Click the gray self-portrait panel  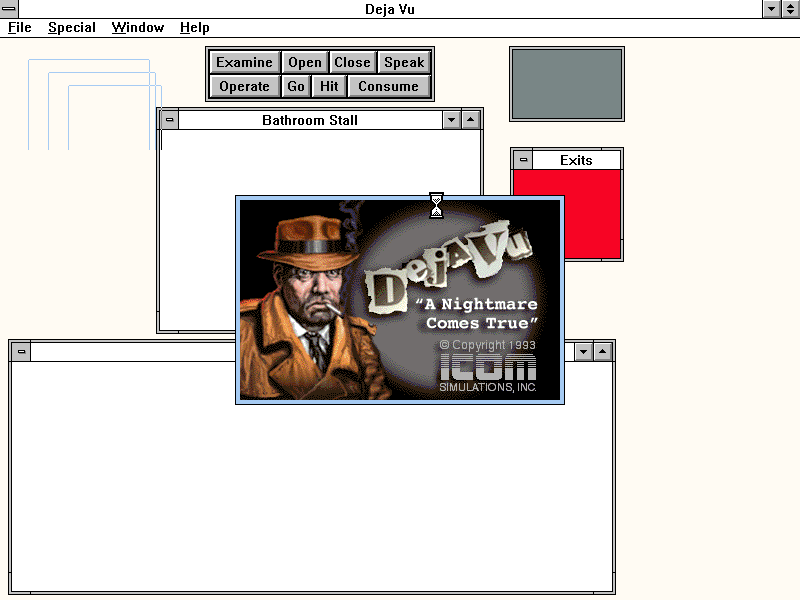point(567,84)
